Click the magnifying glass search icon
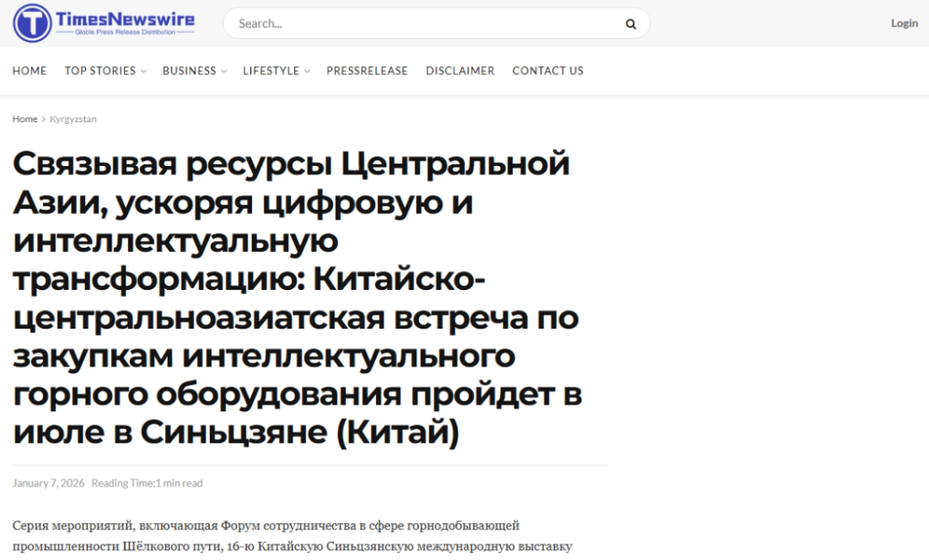Image resolution: width=929 pixels, height=560 pixels. click(631, 23)
